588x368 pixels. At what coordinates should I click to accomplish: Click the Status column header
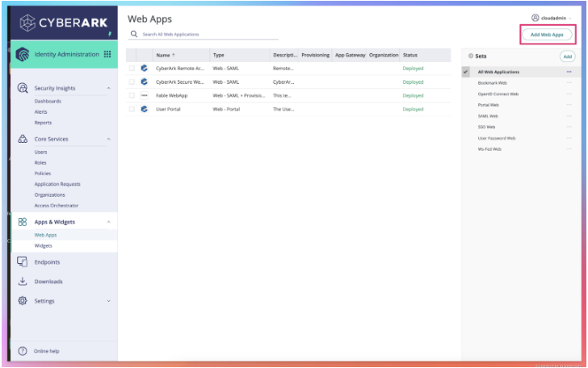409,55
